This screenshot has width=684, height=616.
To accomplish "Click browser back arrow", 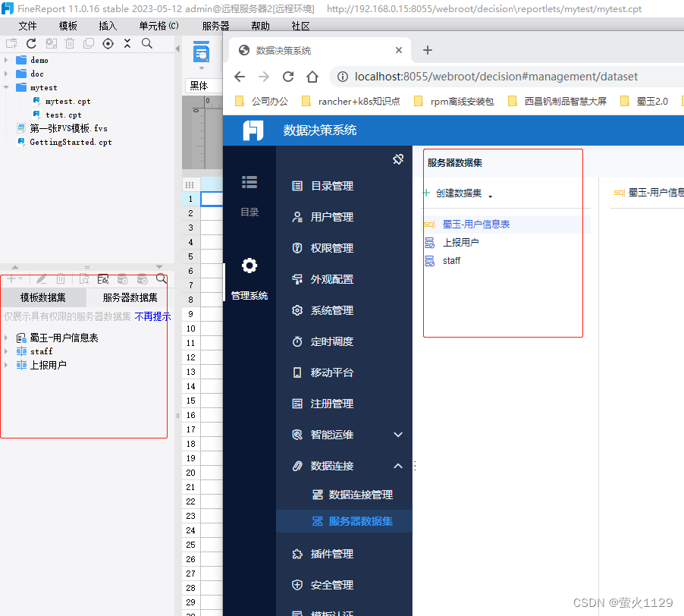I will pyautogui.click(x=240, y=77).
